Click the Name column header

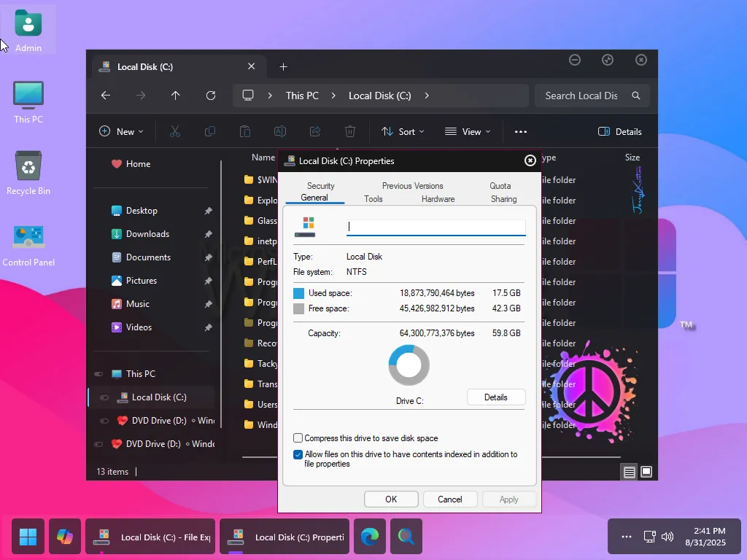pyautogui.click(x=263, y=157)
